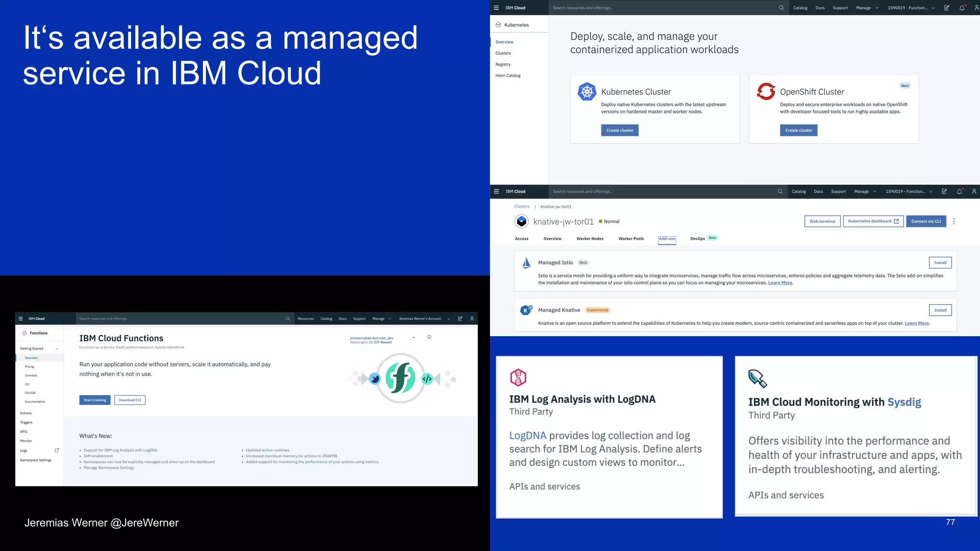The height and width of the screenshot is (551, 980).
Task: Click the Download CLI button
Action: [x=130, y=400]
